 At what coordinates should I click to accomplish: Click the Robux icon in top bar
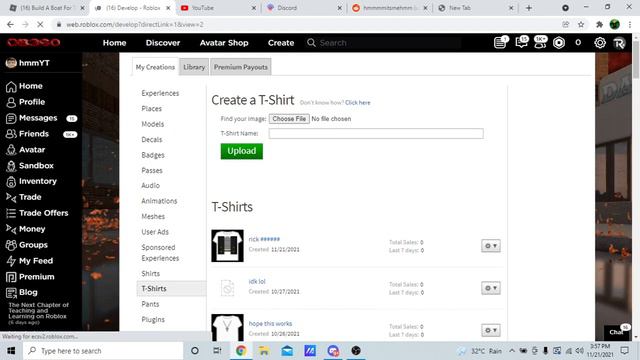559,42
